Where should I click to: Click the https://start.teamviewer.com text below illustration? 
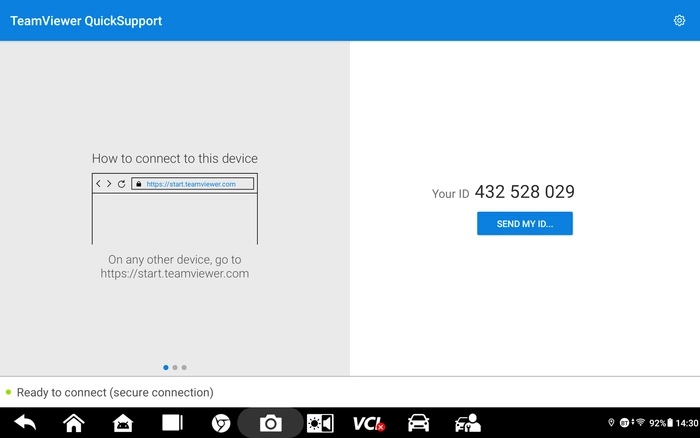pos(175,273)
